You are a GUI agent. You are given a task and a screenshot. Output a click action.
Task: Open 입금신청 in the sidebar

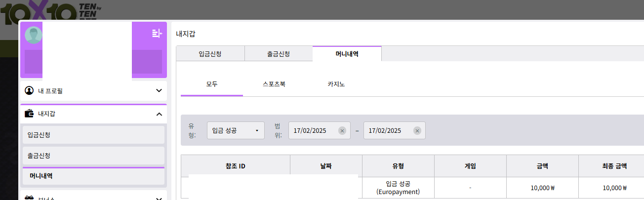click(x=93, y=135)
